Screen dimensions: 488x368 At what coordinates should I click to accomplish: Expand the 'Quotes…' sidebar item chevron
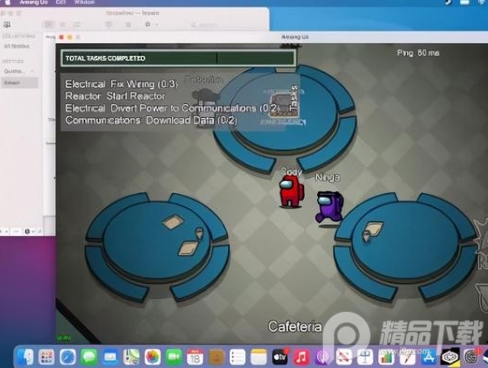pos(33,71)
